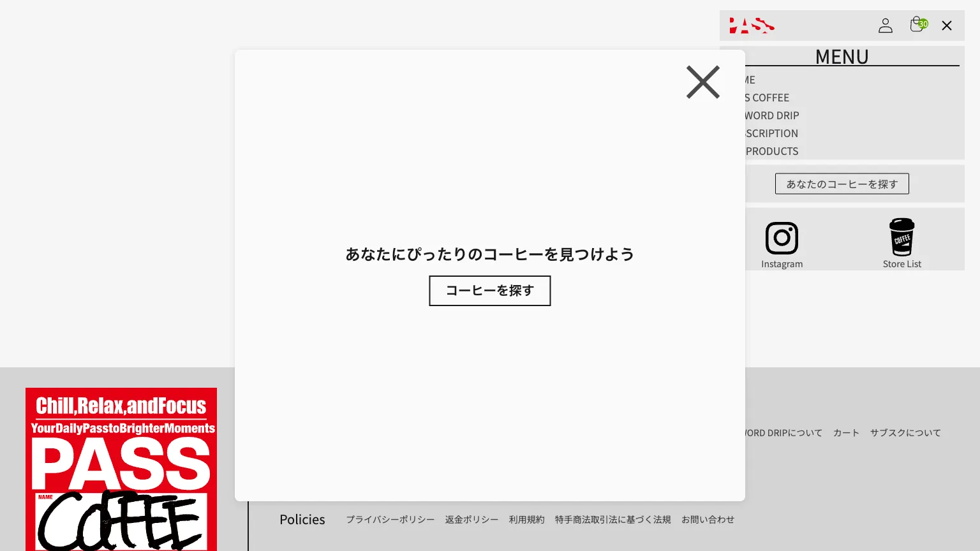The height and width of the screenshot is (551, 980).
Task: Select WORD DRIP in the side menu
Action: (772, 115)
